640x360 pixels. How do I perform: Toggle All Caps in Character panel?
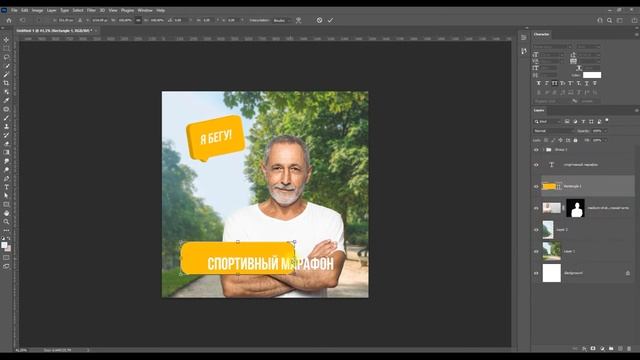pos(555,83)
